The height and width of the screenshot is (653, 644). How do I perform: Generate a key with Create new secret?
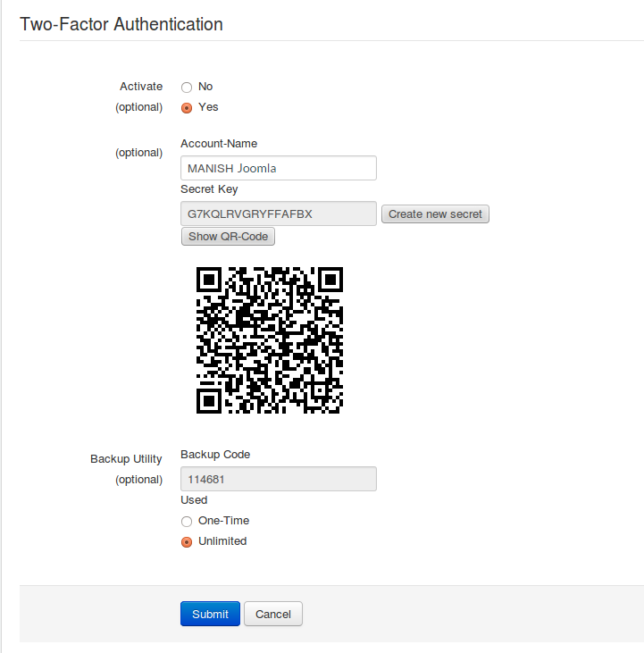[435, 214]
